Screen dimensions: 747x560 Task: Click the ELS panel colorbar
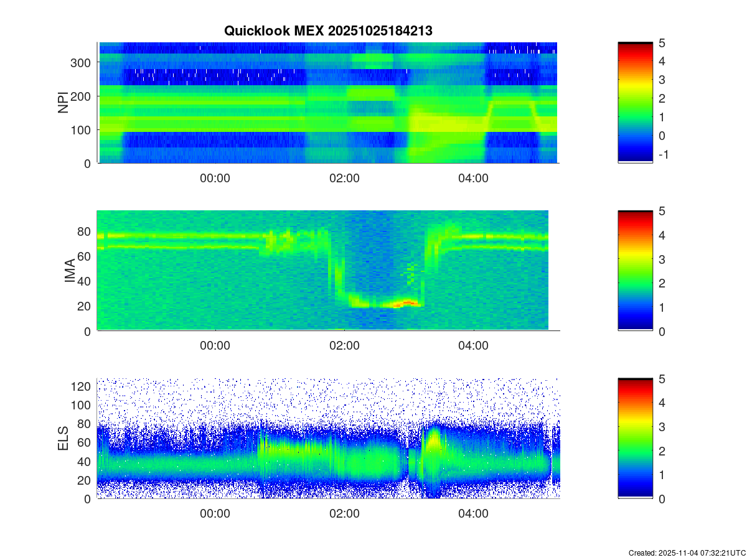[635, 439]
